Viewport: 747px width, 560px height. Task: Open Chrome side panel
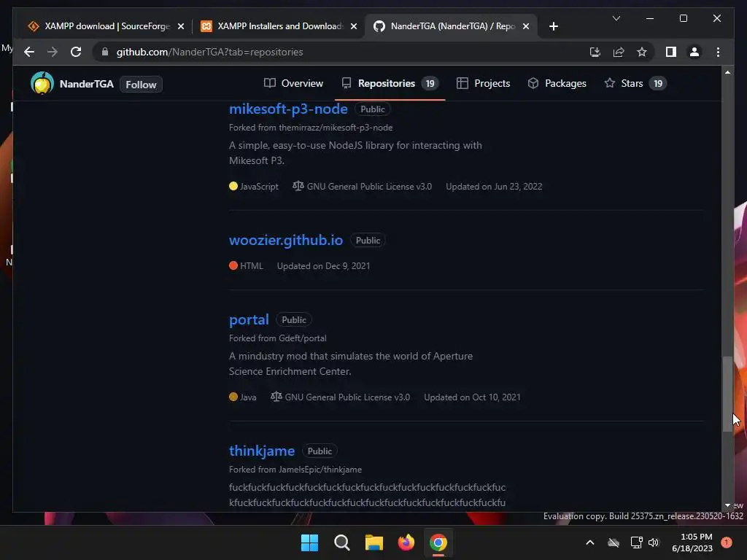pos(671,52)
